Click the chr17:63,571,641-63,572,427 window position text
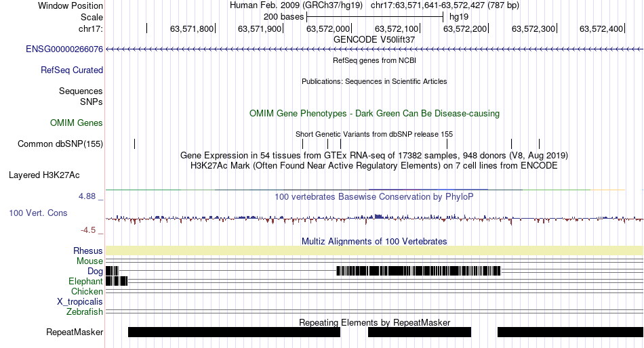644x348 pixels. pyautogui.click(x=445, y=5)
